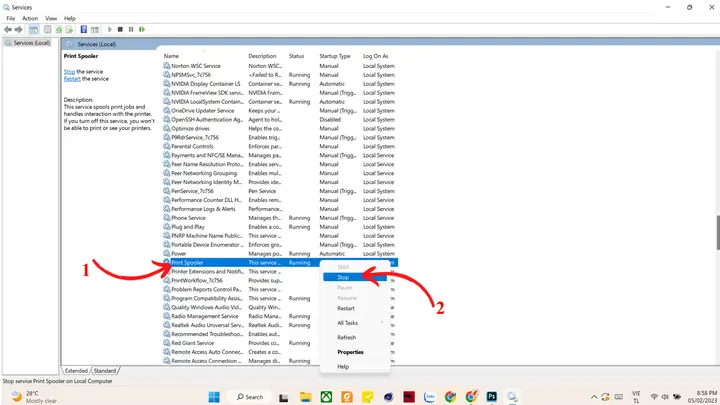Screen dimensions: 720x405
Task: Click the Start Service play icon
Action: coord(109,29)
